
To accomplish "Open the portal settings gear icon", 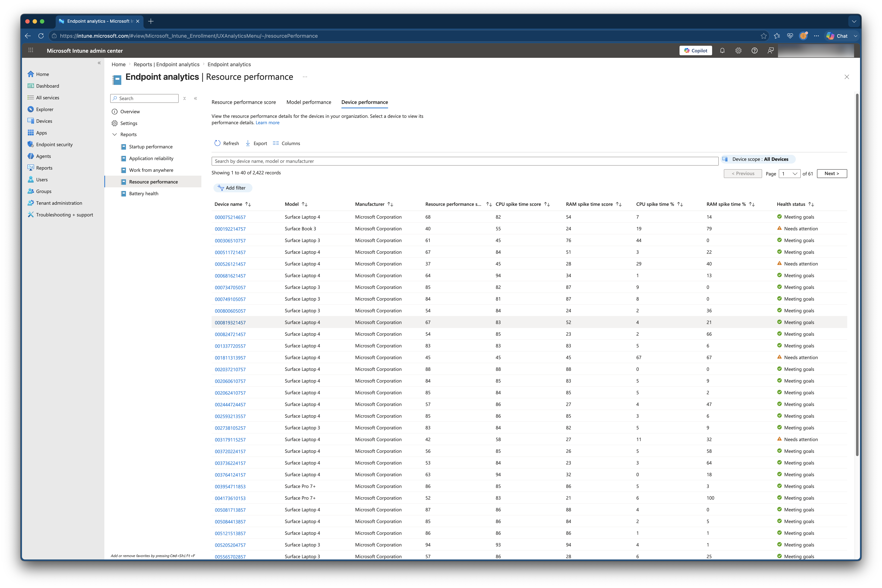I will [x=738, y=51].
